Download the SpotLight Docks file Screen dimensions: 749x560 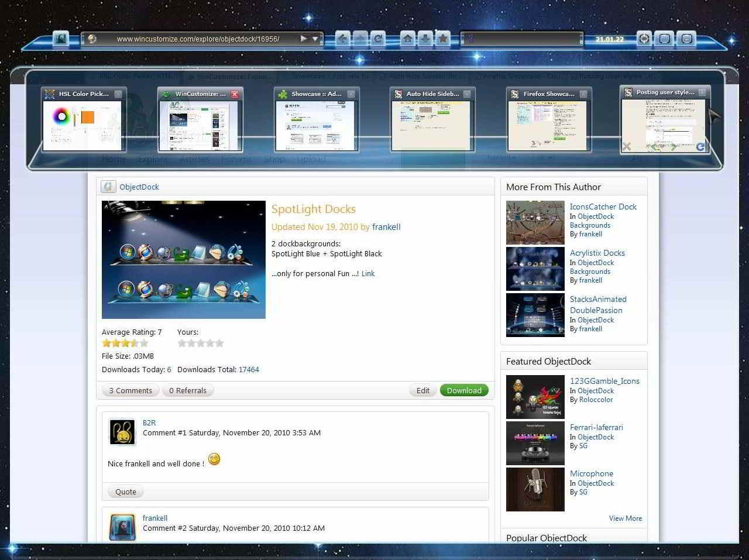[x=463, y=390]
